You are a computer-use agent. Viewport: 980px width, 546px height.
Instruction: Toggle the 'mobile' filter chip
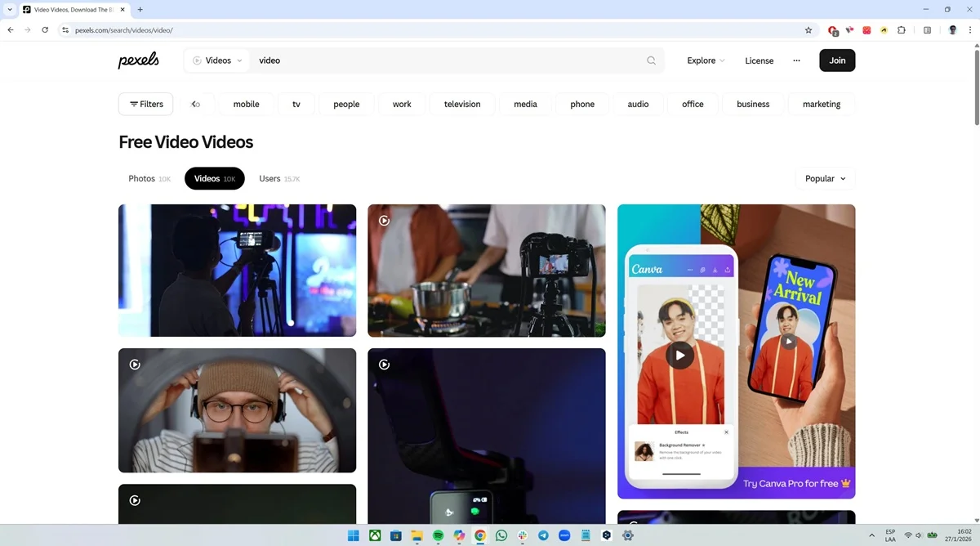(246, 104)
